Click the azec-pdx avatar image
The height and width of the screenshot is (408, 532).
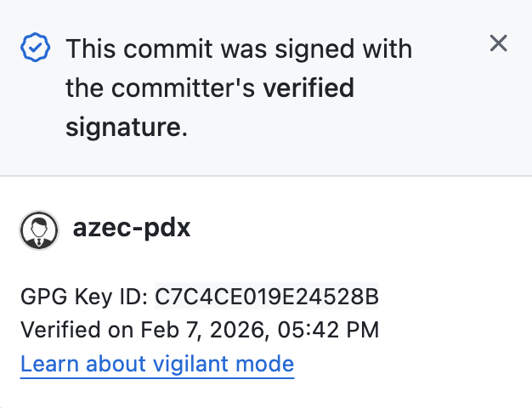coord(39,229)
